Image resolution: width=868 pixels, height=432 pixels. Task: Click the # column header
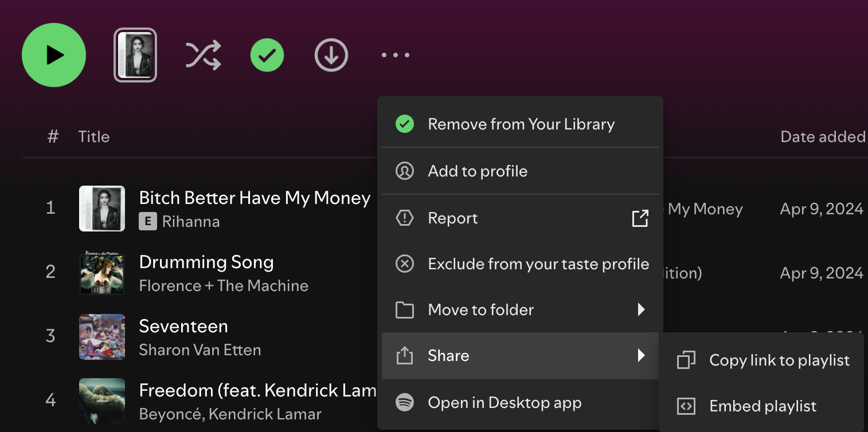53,137
